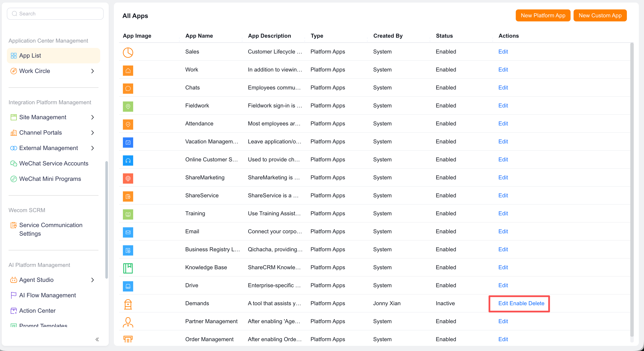Click the 'Qichacha, providing…' description cell
This screenshot has width=644, height=351.
[x=275, y=249]
